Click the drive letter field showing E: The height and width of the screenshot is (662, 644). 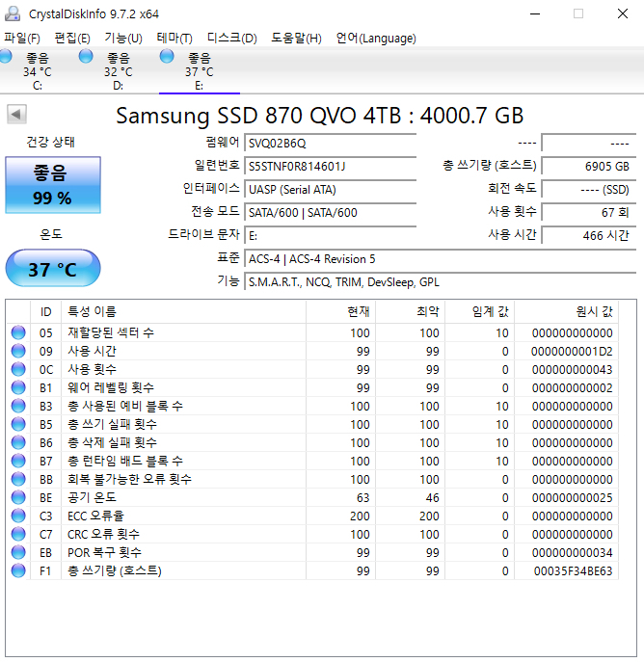point(331,235)
